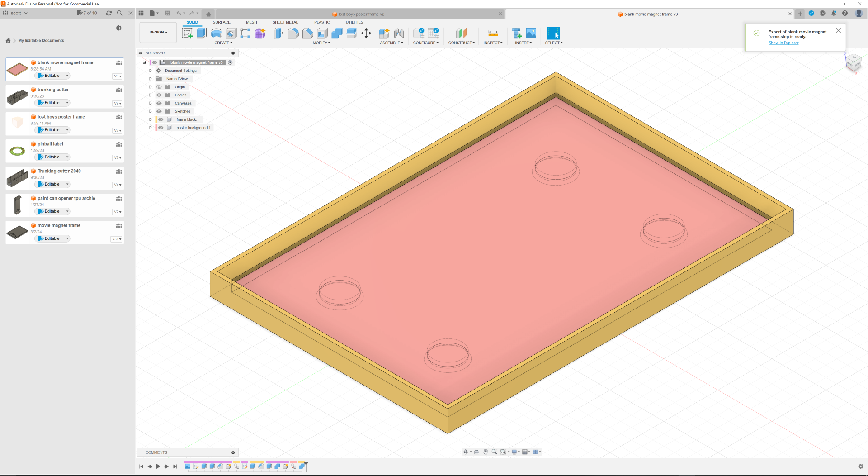
Task: Expand the Named Views node
Action: click(x=151, y=79)
